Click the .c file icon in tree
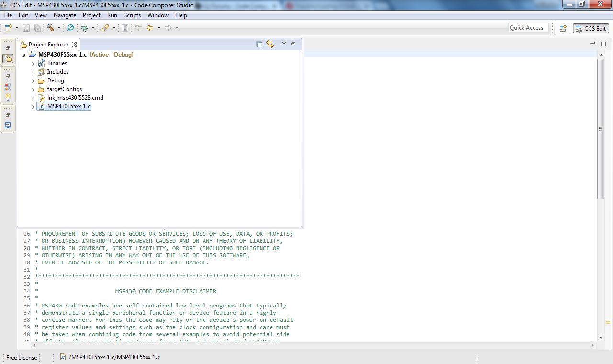Image resolution: width=613 pixels, height=364 pixels. (41, 106)
